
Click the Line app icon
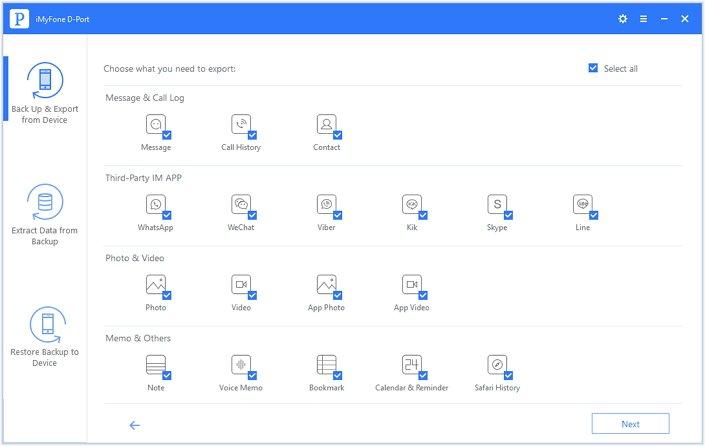tap(583, 205)
